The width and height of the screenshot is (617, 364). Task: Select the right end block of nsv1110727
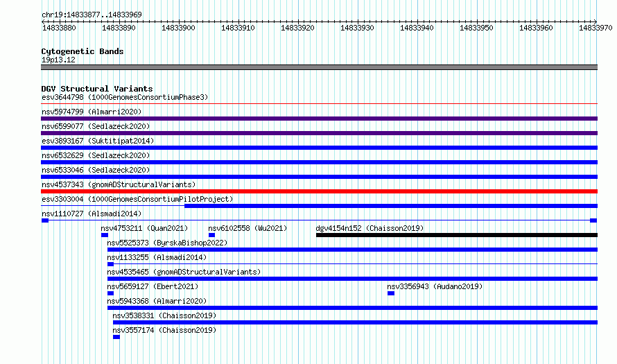click(x=593, y=220)
